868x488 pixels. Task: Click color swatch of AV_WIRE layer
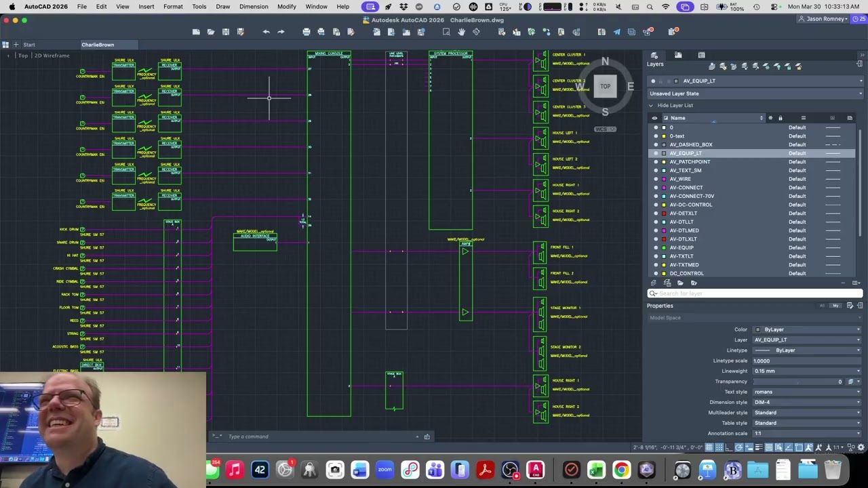665,179
